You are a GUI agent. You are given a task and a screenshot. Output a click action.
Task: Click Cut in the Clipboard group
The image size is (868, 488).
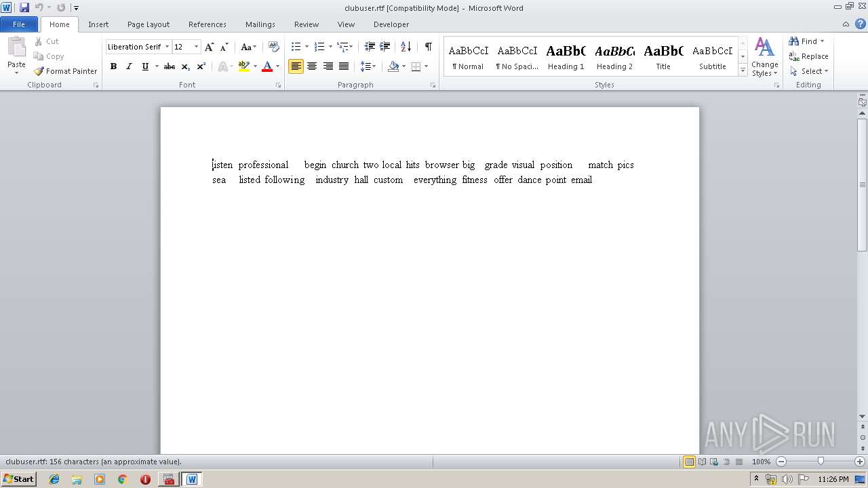[46, 41]
